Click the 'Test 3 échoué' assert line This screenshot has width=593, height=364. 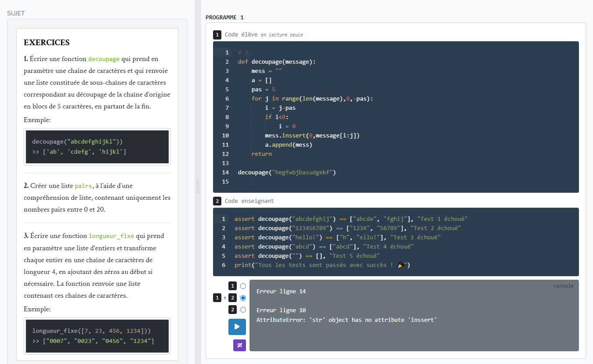(337, 238)
